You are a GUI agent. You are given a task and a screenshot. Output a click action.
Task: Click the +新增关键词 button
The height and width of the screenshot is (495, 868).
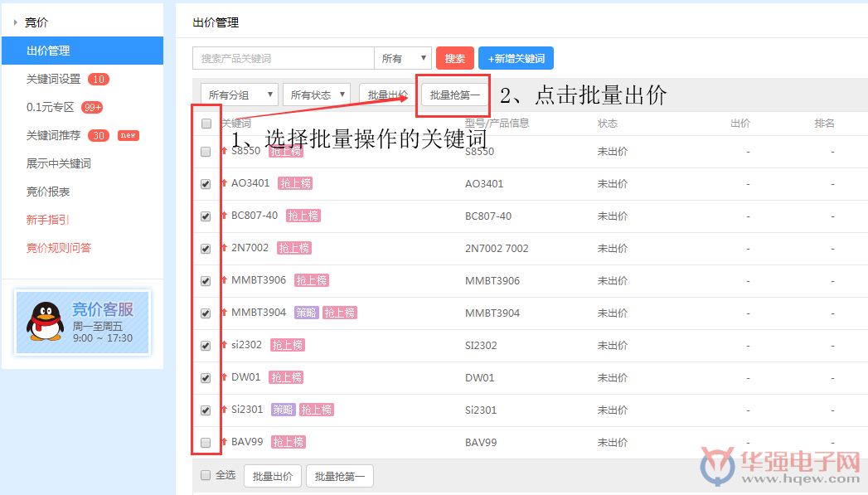click(516, 57)
